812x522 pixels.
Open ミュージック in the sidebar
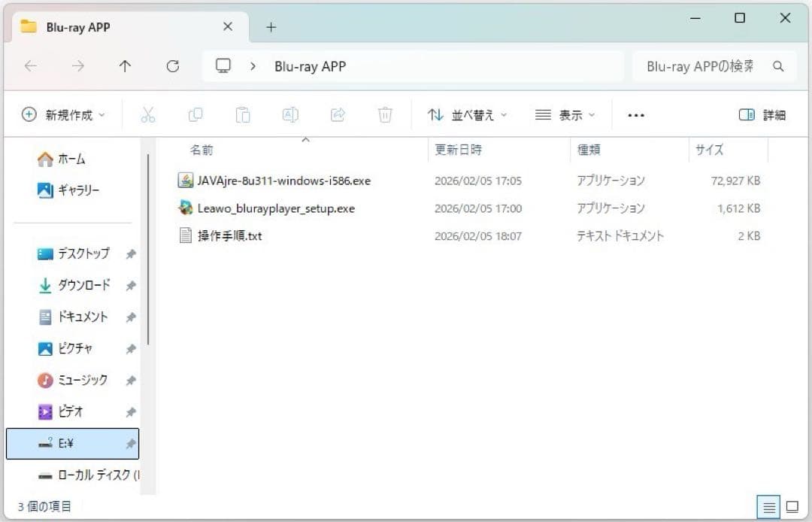pos(72,380)
